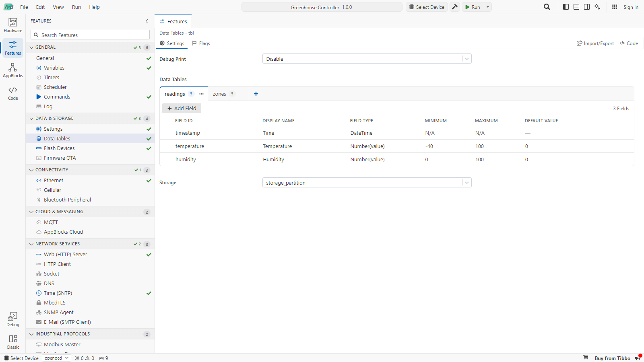Click the Buy from Tibbo link

(612, 358)
